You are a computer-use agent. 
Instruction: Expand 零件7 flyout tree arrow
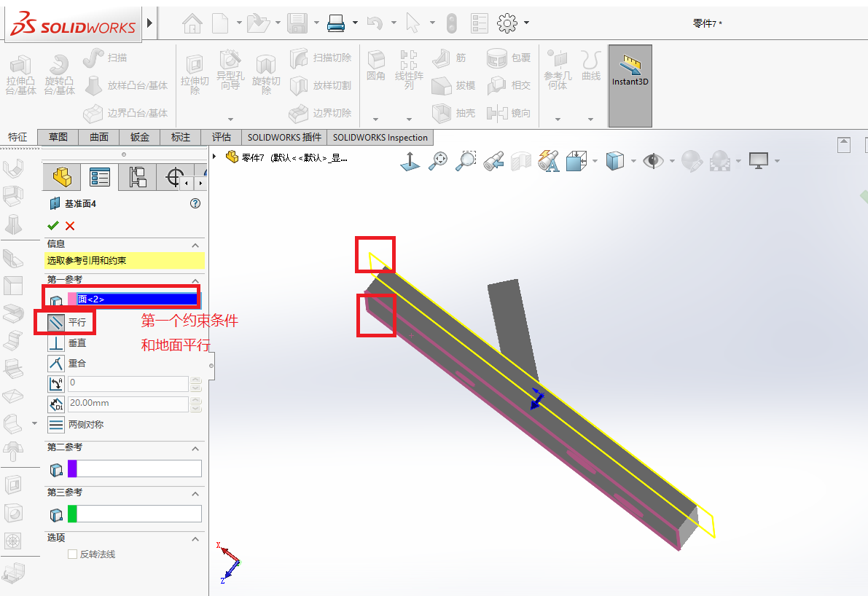[214, 157]
